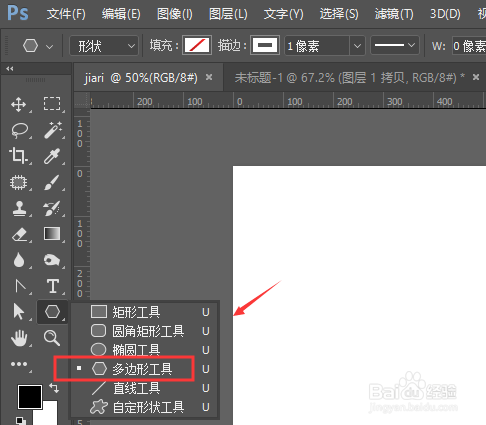486x425 pixels.
Task: Select the Convert Point pen tool
Action: (20, 286)
